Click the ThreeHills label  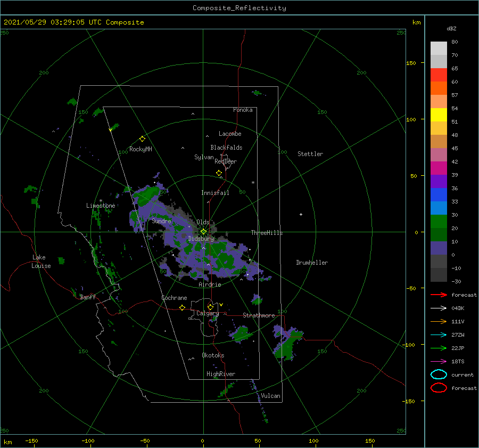[267, 233]
